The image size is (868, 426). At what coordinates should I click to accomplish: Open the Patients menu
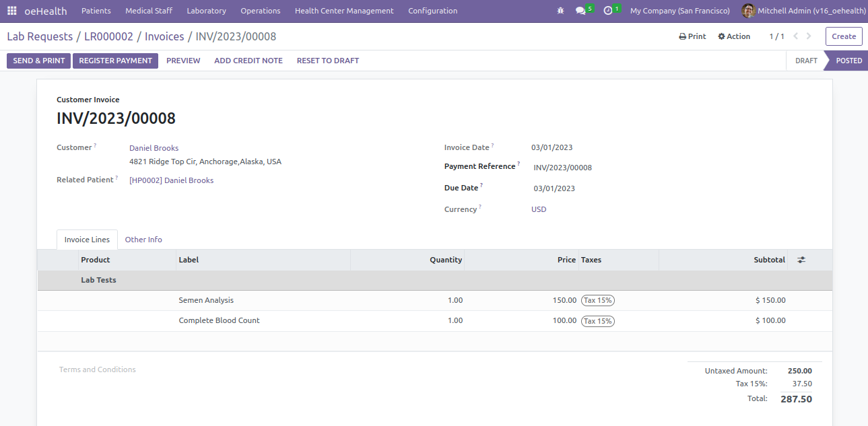(x=96, y=11)
